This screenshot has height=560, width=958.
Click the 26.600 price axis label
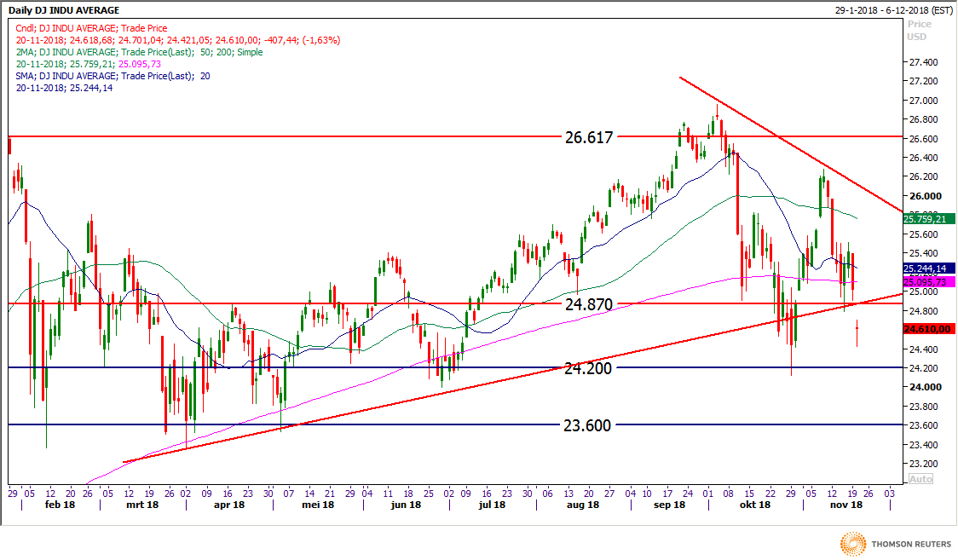point(923,139)
